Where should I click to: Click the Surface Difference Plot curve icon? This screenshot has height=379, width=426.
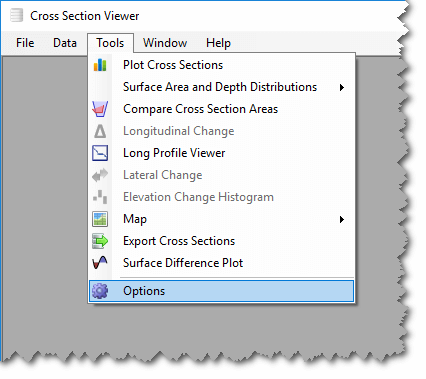point(100,263)
